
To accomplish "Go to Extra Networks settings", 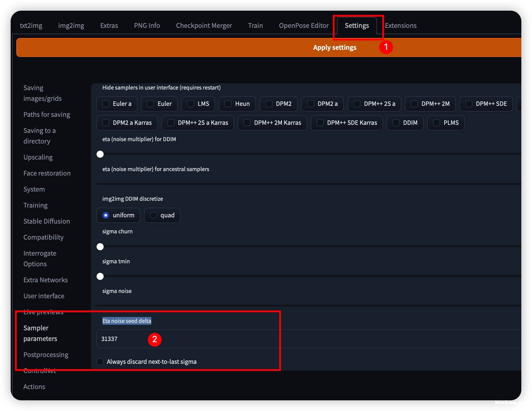I will pos(46,280).
